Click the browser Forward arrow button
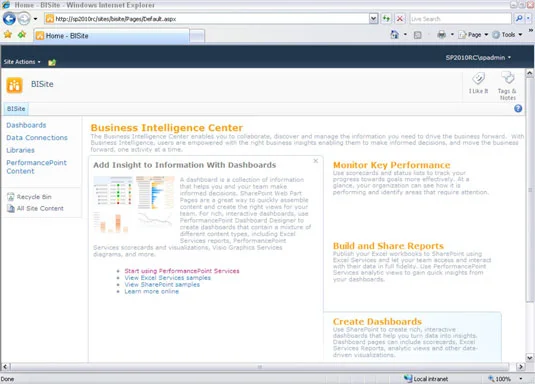The width and height of the screenshot is (535, 384). pos(24,18)
